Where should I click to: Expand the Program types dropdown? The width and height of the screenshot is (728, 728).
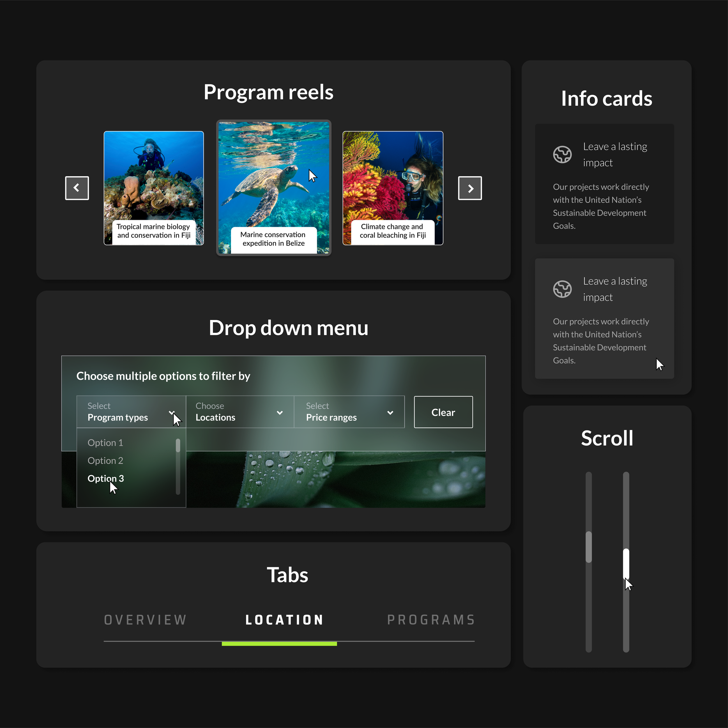[x=131, y=412]
